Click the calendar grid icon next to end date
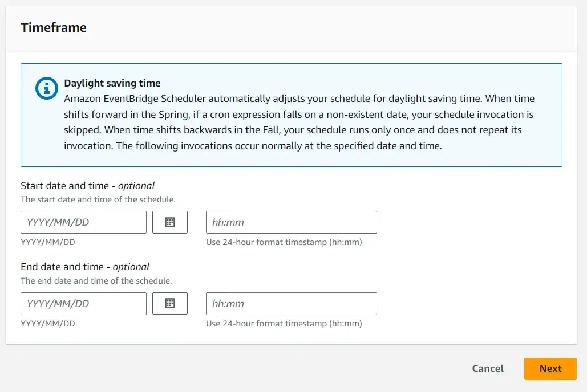The width and height of the screenshot is (587, 392). [170, 304]
